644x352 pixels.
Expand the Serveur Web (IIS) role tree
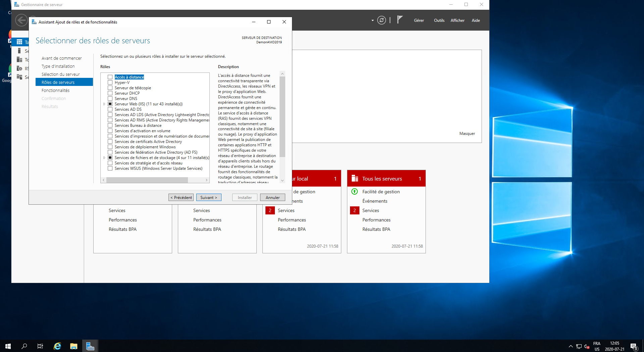click(x=104, y=104)
